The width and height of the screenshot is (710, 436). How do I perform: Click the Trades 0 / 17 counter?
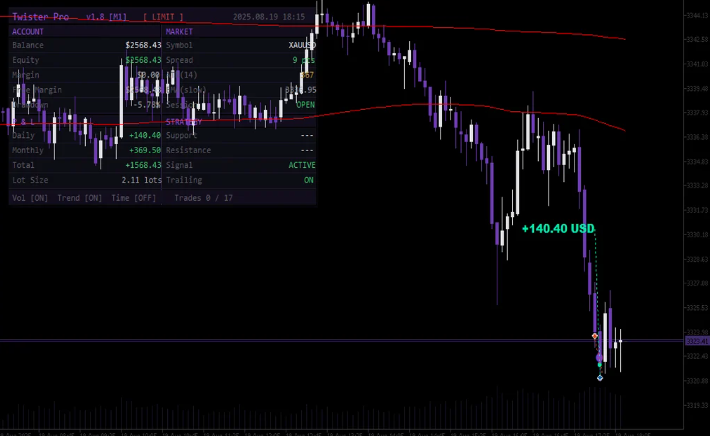(203, 198)
